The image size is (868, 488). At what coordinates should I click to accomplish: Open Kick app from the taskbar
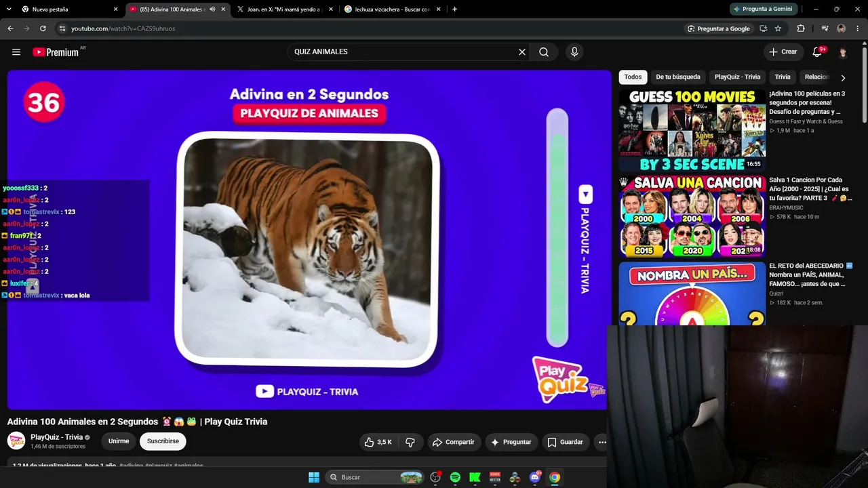click(475, 477)
